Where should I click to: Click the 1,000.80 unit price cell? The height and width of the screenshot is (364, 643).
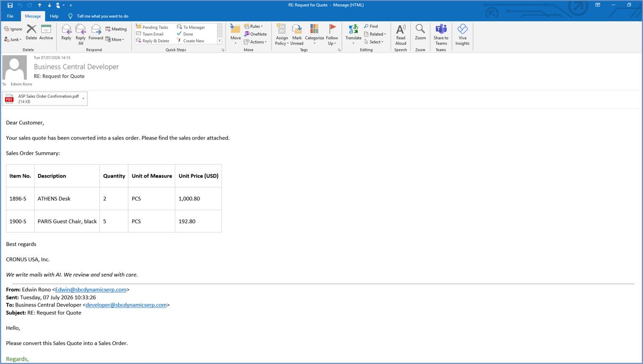tap(198, 198)
